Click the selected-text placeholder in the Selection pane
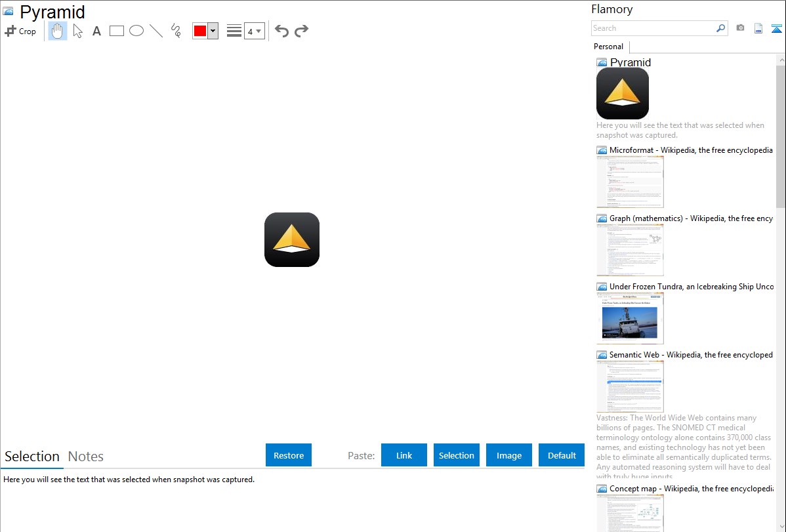This screenshot has width=786, height=532. (x=129, y=480)
